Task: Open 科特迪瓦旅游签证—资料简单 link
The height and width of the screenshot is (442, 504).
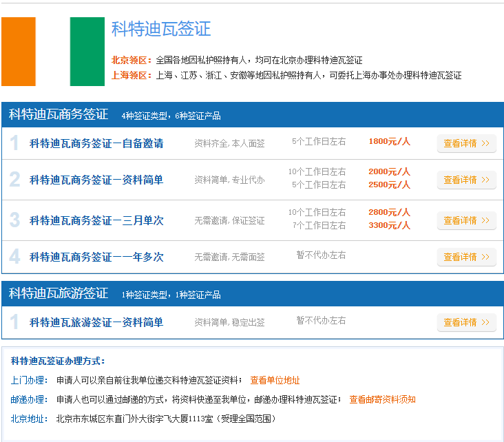Action: pyautogui.click(x=96, y=322)
